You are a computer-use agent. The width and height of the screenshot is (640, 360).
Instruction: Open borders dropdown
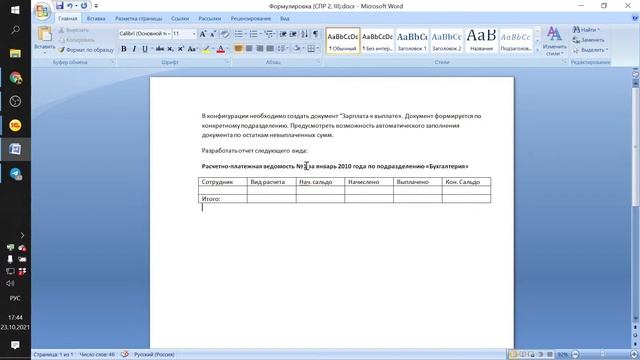tap(318, 49)
